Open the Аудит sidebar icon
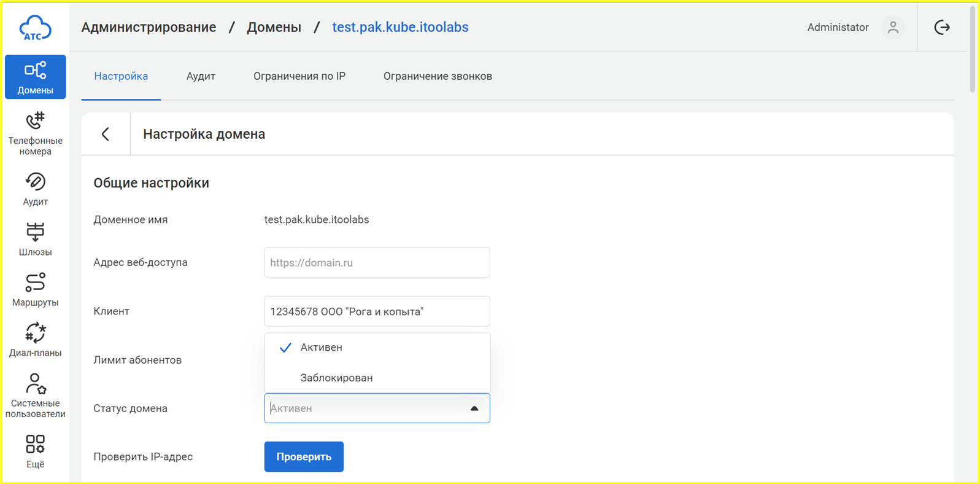This screenshot has width=980, height=484. [35, 189]
